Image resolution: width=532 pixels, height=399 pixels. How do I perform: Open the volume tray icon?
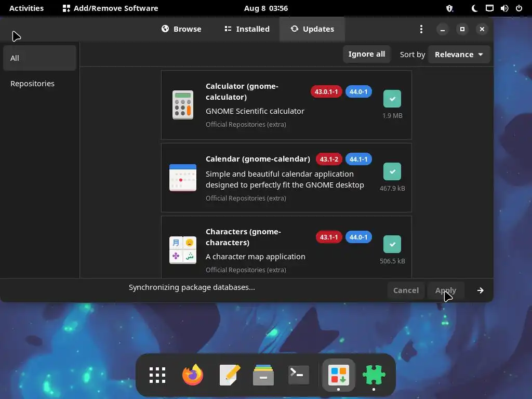(504, 8)
